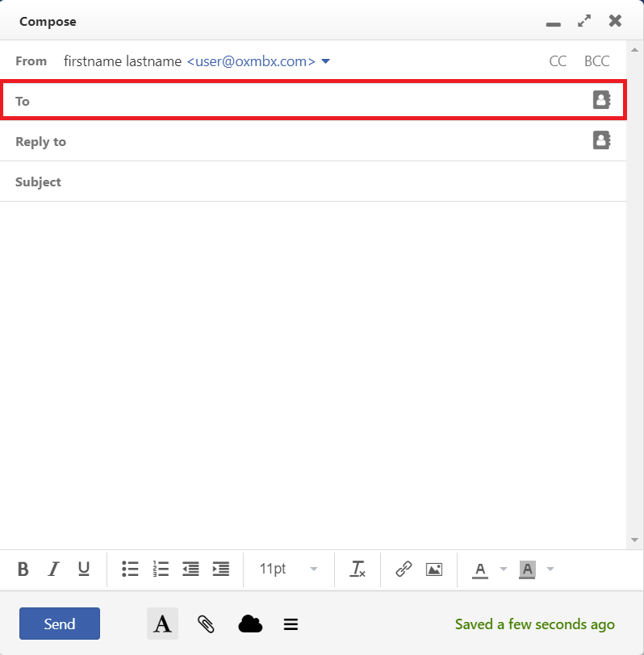This screenshot has height=655, width=644.
Task: Expand the From sender address dropdown
Action: point(326,61)
